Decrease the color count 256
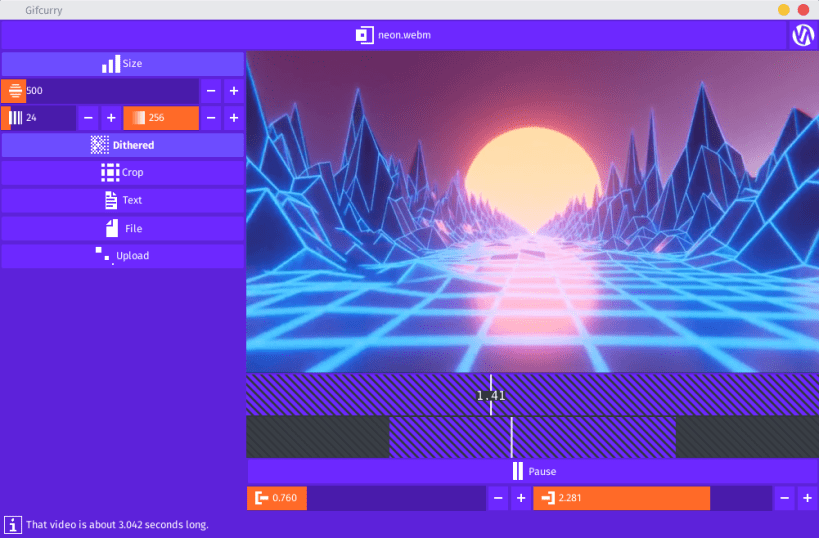 coord(211,118)
